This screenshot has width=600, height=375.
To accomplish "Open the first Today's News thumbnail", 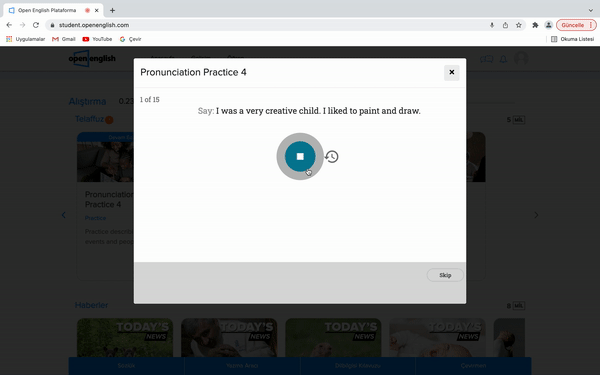I will click(x=125, y=338).
